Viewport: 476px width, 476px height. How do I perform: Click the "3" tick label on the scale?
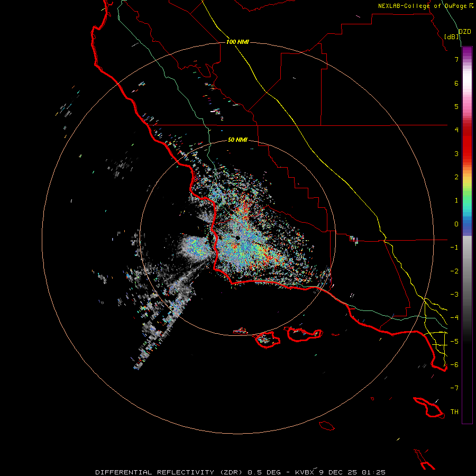click(456, 153)
